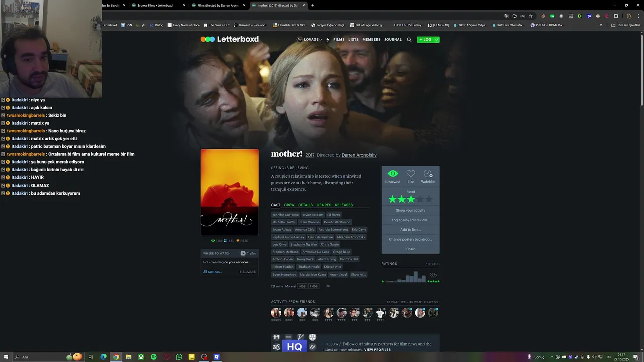Switch to the Genres tab
644x362 pixels.
pos(324,205)
